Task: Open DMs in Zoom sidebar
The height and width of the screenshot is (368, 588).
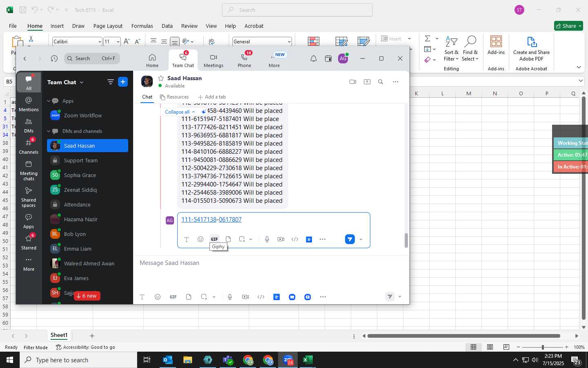Action: pos(29,126)
